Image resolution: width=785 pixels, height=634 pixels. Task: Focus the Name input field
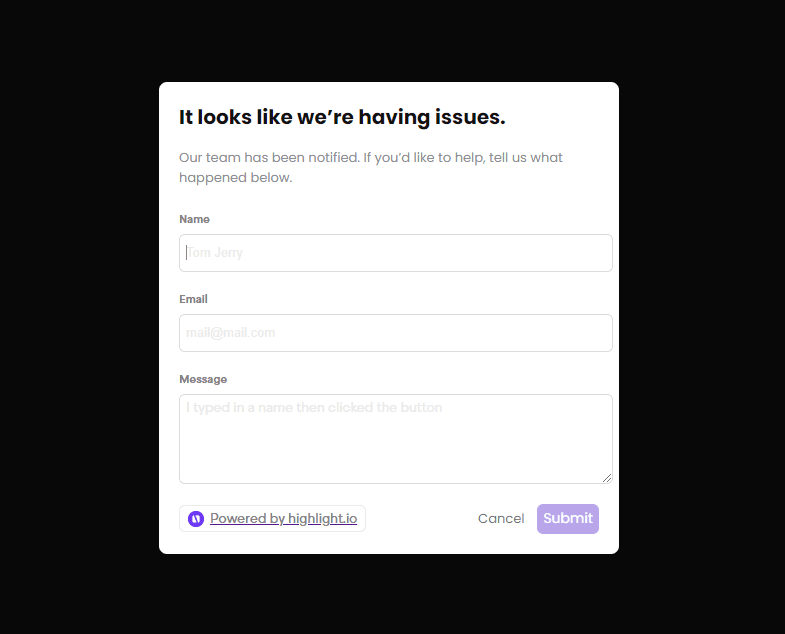coord(395,253)
